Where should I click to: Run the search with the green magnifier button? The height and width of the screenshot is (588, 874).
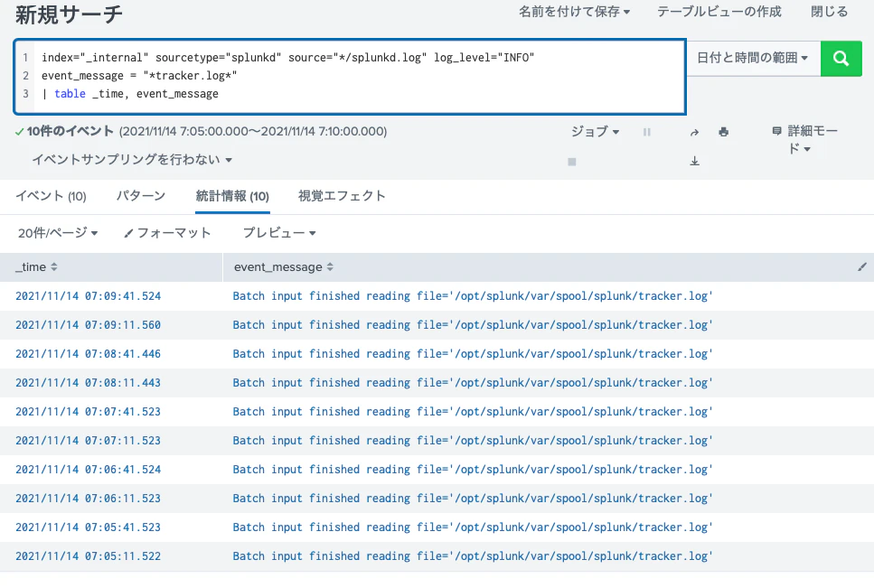coord(841,59)
